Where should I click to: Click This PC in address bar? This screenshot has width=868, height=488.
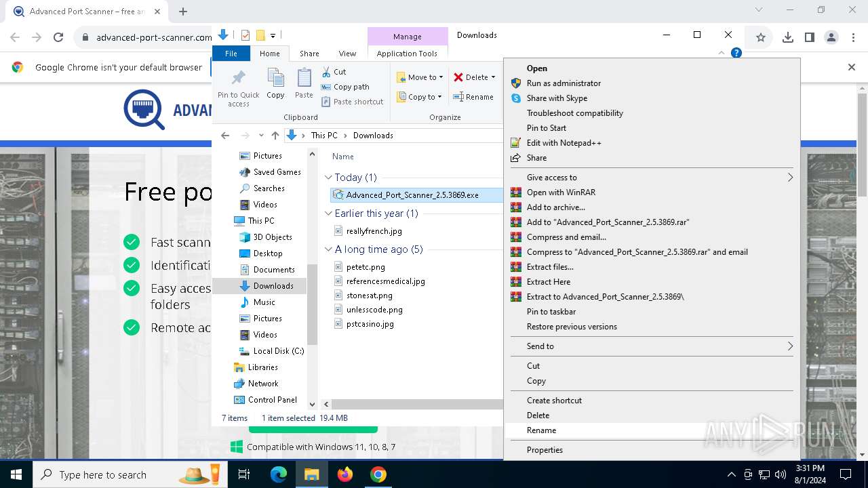click(324, 136)
